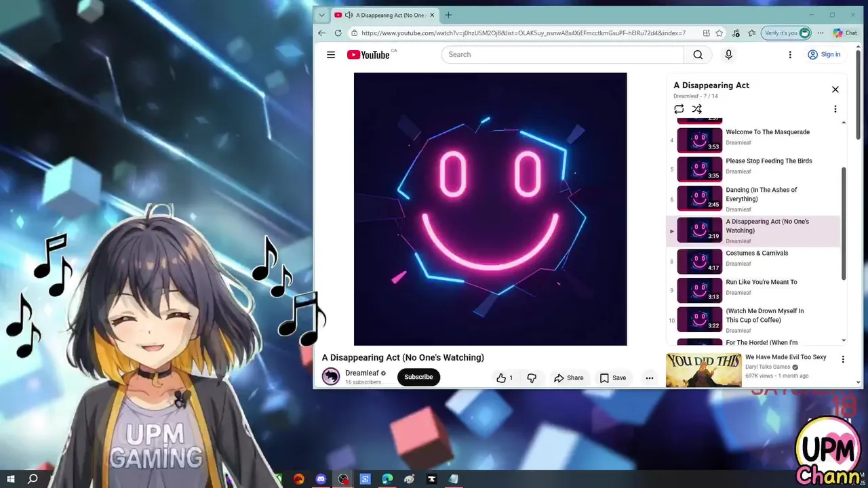The width and height of the screenshot is (868, 488).
Task: Open the Edge tab actions dropdown menu
Action: (321, 15)
